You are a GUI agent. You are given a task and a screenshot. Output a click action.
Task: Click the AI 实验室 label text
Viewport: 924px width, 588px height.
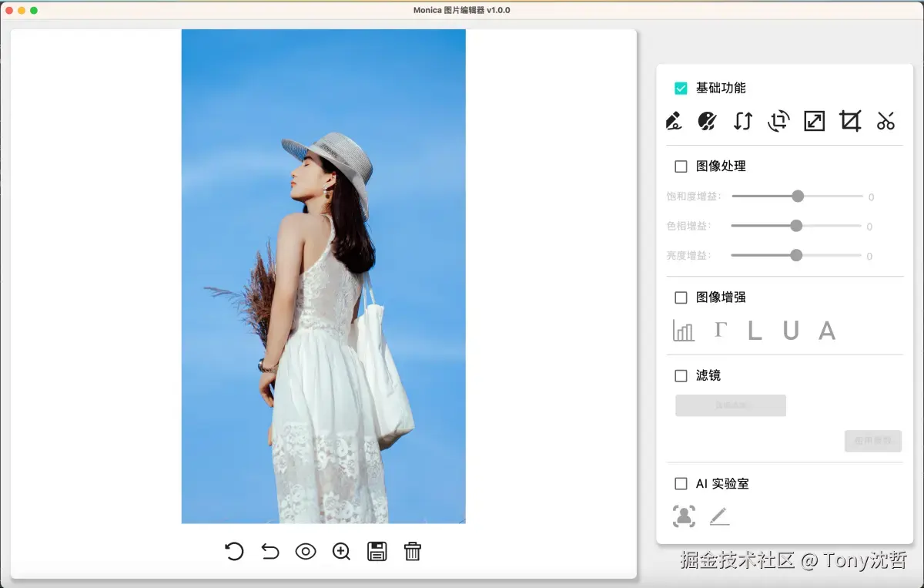[x=722, y=484]
